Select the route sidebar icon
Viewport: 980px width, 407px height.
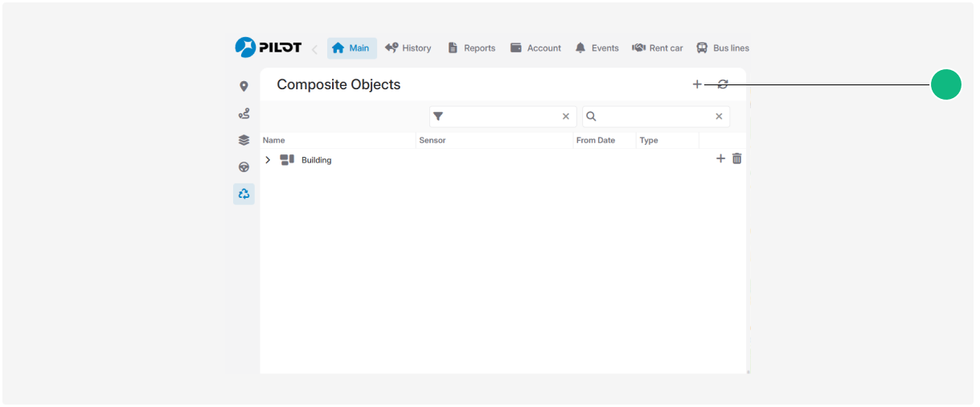pyautogui.click(x=244, y=113)
